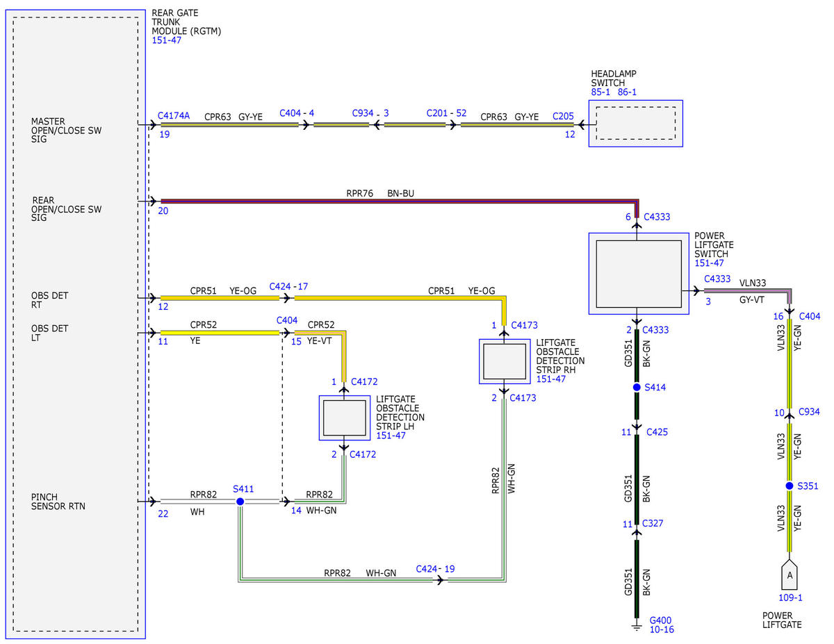Screen dimensions: 834x644
Task: Select the G400 ground label
Action: (660, 620)
